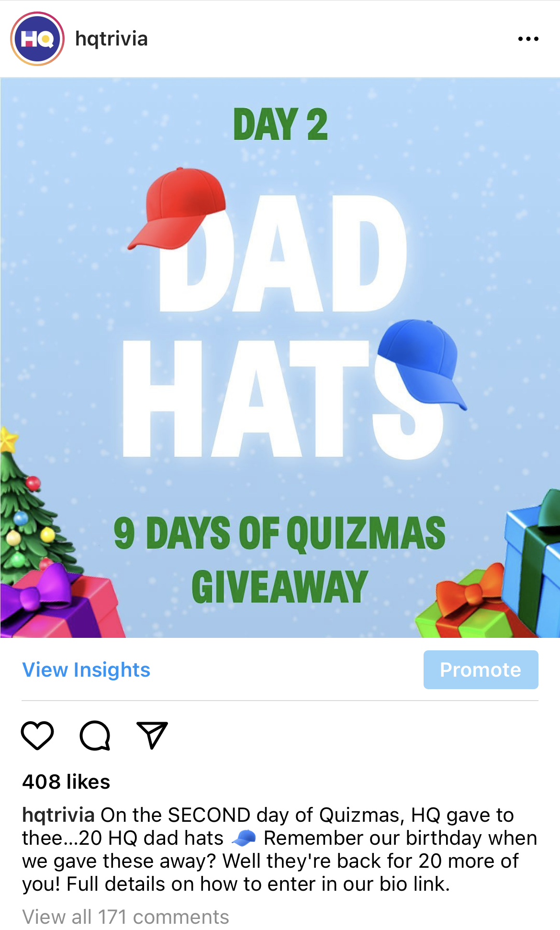
Task: Tap the 9 Days of Quizmas text
Action: click(x=280, y=533)
